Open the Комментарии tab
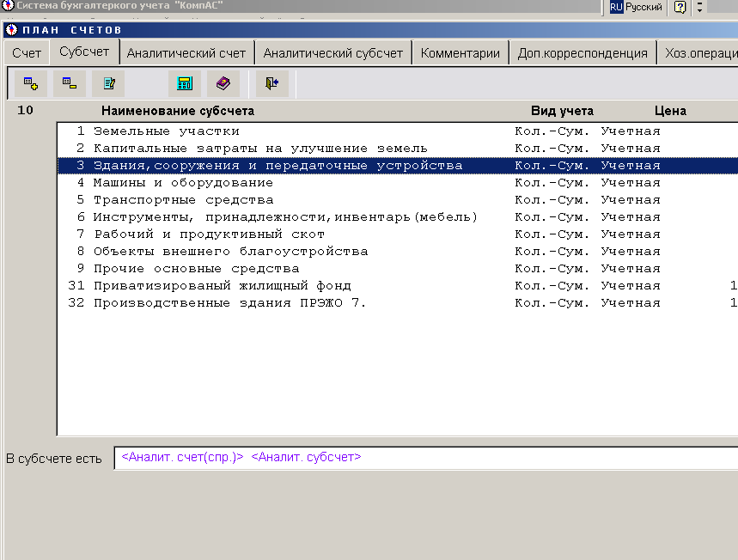738x560 pixels. [460, 52]
